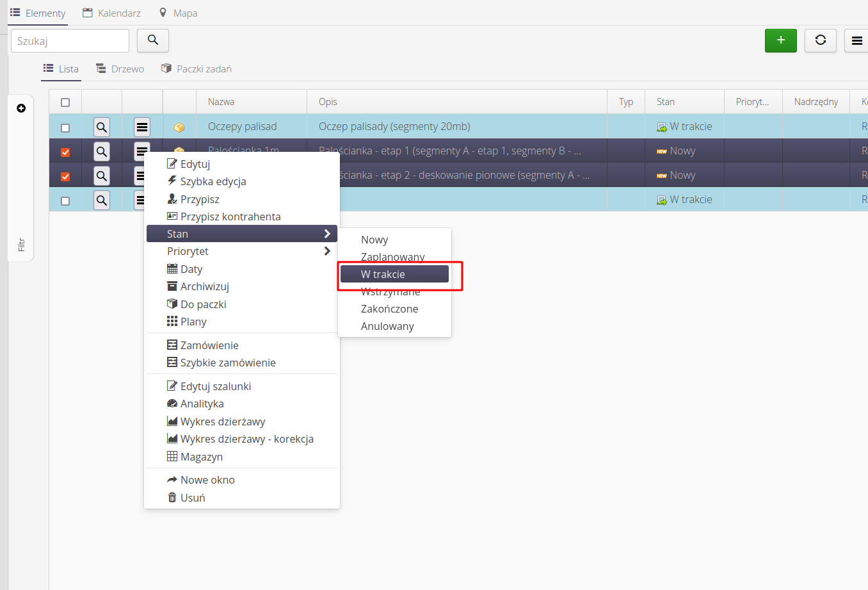Click the Szukaj search input field
The width and height of the screenshot is (868, 590).
click(70, 41)
